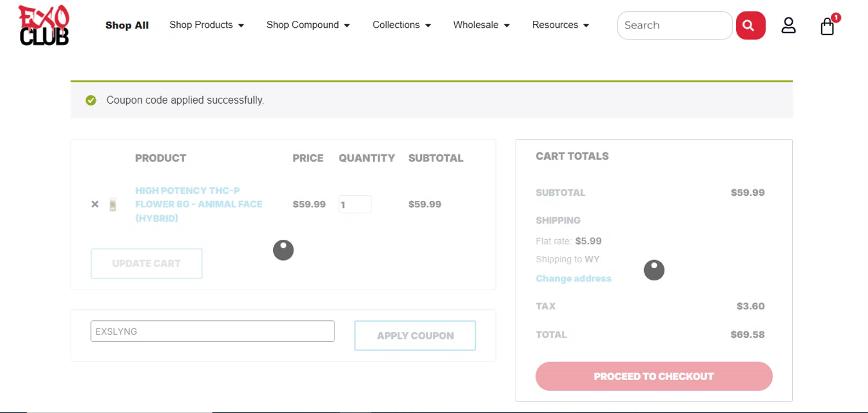Expand the Shop Compound dropdown

308,25
